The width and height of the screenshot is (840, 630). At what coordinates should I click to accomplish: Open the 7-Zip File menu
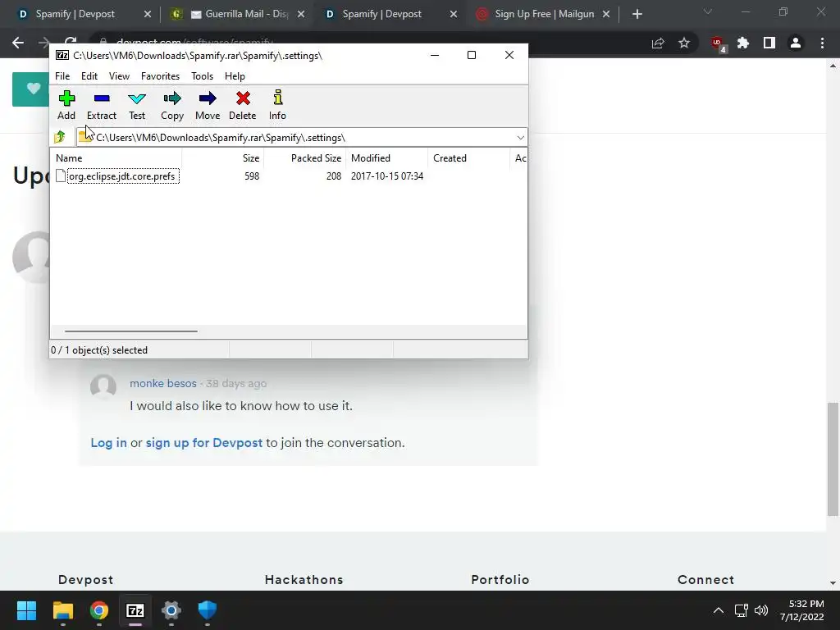(62, 76)
